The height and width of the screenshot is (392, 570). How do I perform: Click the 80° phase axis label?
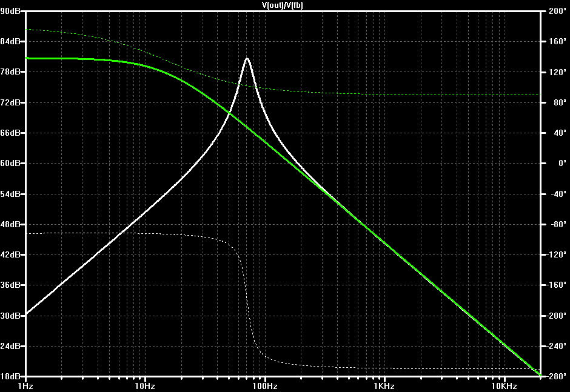point(560,102)
